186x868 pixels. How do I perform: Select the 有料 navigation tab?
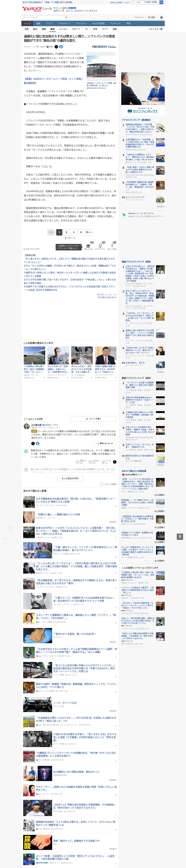tap(128, 24)
